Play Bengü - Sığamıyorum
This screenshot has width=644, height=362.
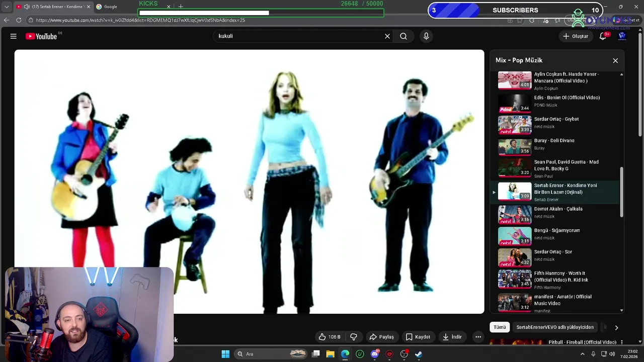coord(556,235)
